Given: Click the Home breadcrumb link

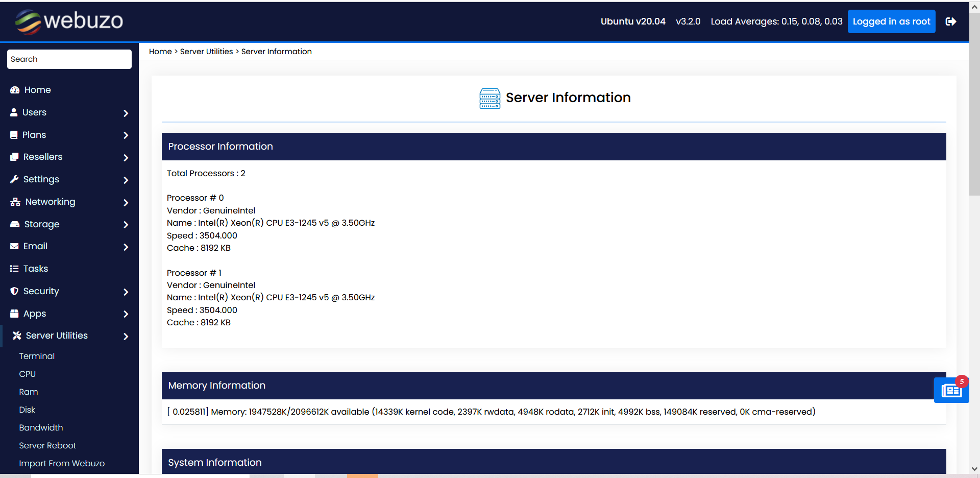Looking at the screenshot, I should [x=160, y=52].
